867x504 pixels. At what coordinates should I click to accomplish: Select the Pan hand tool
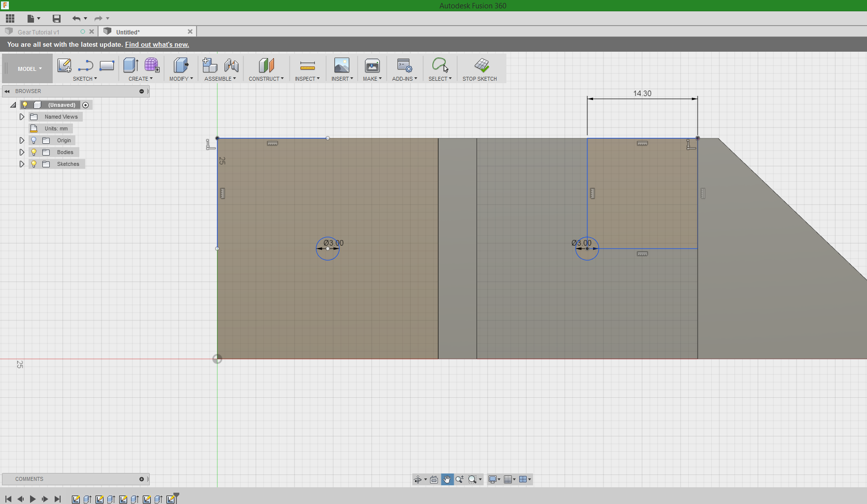tap(447, 479)
